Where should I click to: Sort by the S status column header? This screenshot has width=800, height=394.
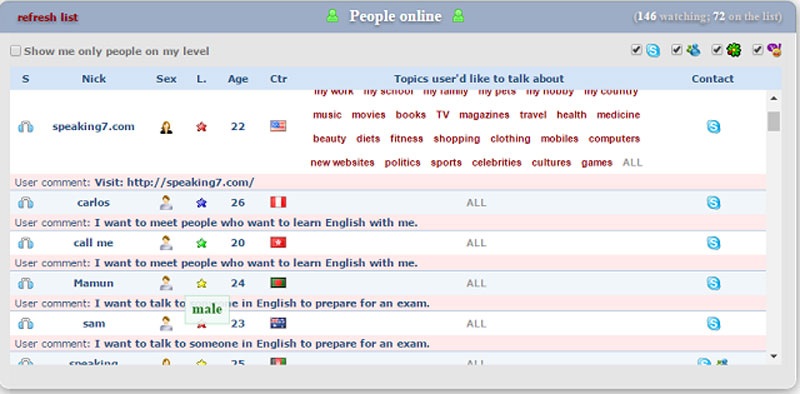pyautogui.click(x=26, y=79)
